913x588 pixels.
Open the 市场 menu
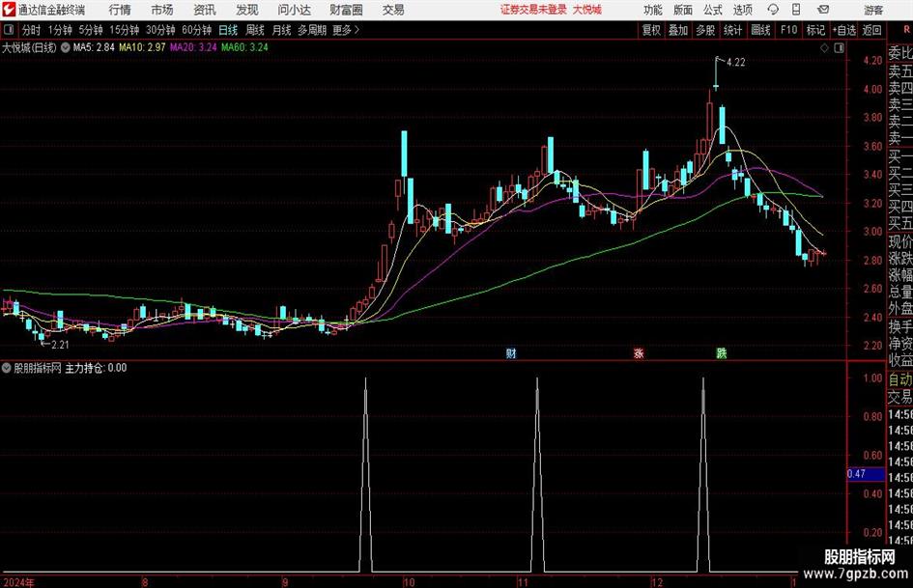162,10
